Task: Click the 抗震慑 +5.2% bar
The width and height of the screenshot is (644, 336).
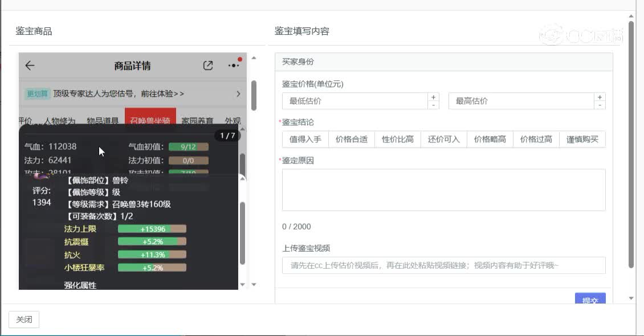Action: (x=152, y=241)
